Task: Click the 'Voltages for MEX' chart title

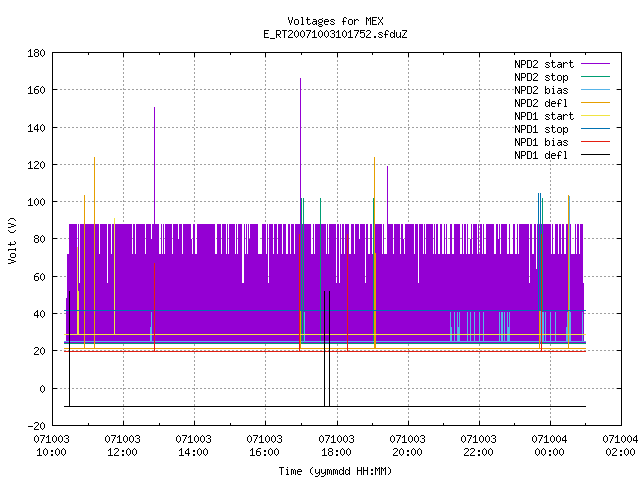Action: point(335,21)
